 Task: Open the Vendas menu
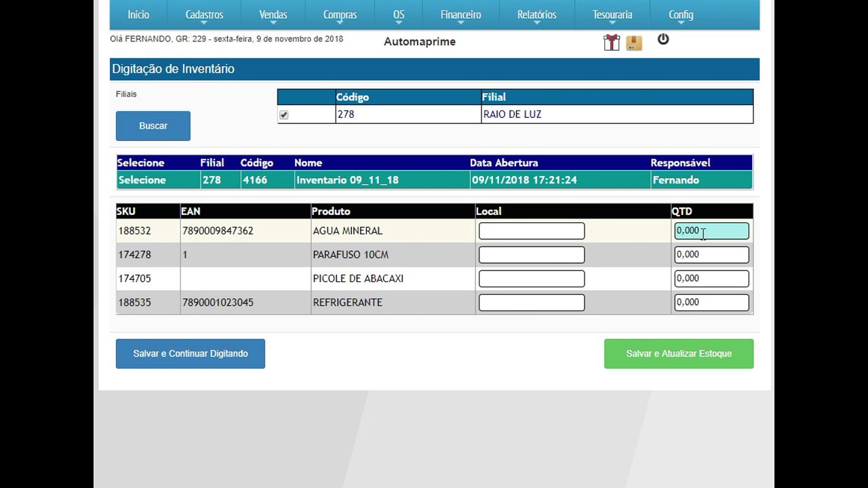(x=273, y=15)
